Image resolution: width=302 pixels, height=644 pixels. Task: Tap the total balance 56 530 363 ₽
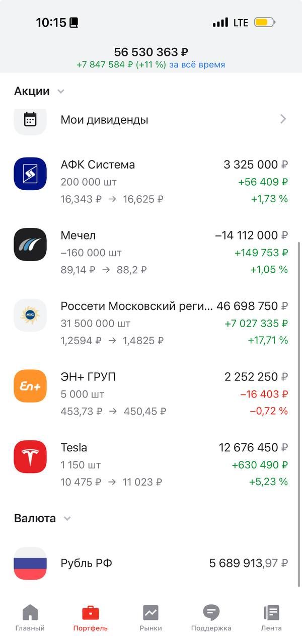tap(151, 52)
